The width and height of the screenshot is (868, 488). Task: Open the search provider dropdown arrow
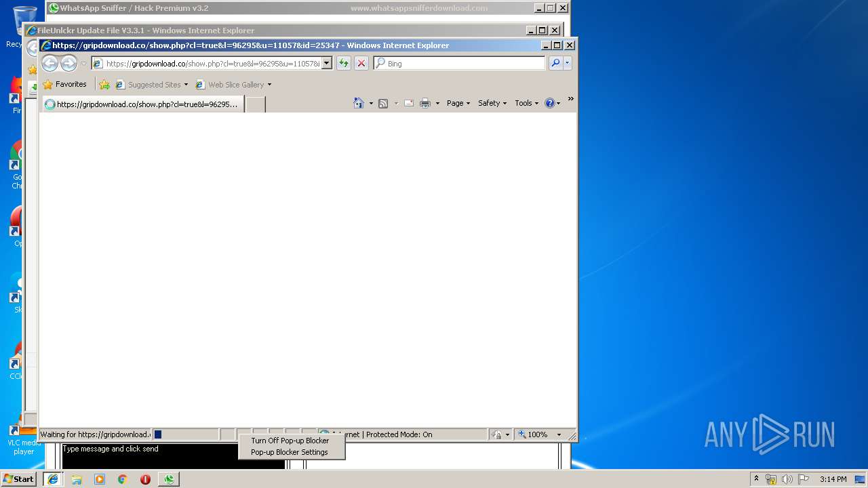(x=568, y=63)
